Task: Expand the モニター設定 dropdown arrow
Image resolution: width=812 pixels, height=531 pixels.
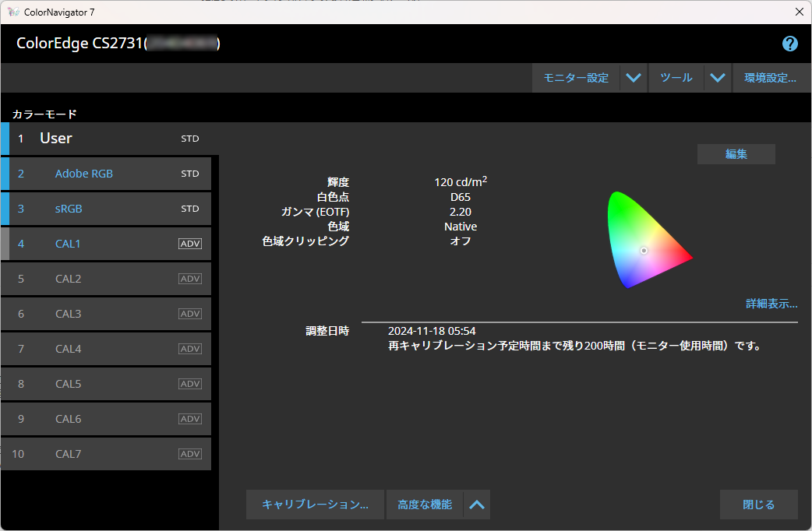Action: point(634,78)
